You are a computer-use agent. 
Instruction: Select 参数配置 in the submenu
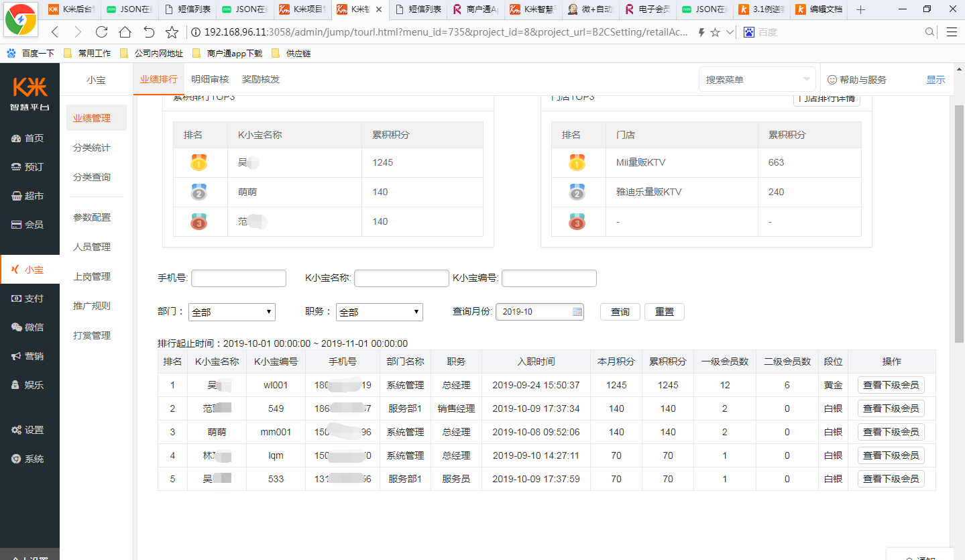pos(92,217)
